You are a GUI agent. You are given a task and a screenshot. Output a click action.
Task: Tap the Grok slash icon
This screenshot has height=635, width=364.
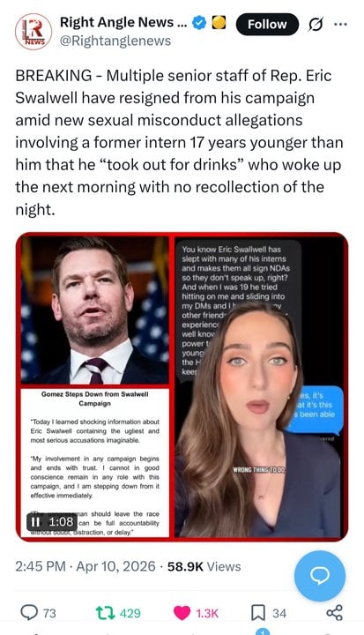(316, 25)
